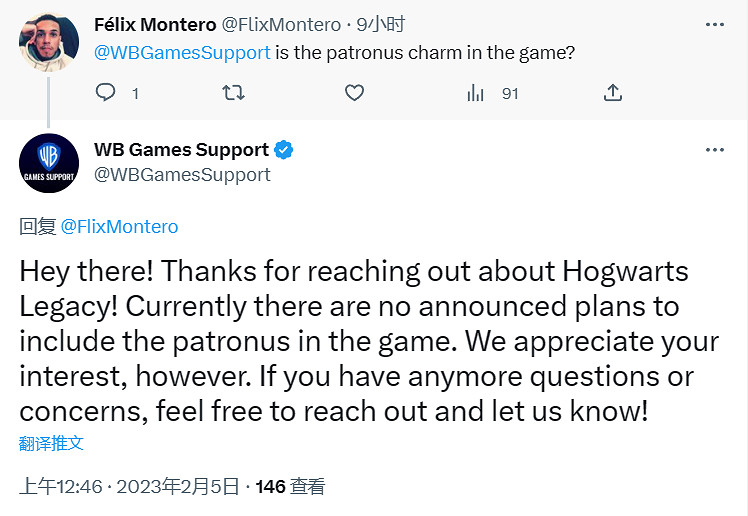This screenshot has height=516, width=748.
Task: Open the 2023年2月5日 tweet timestamp
Action: pos(178,487)
